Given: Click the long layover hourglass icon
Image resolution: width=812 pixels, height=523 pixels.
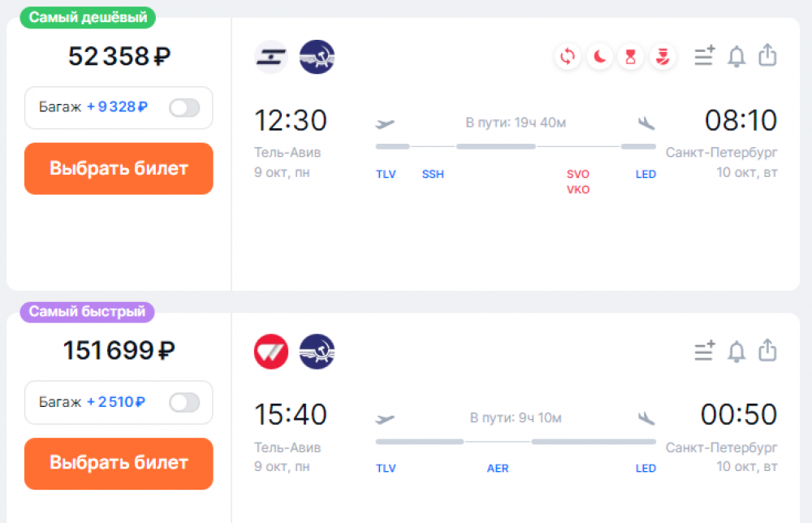Looking at the screenshot, I should click(631, 57).
